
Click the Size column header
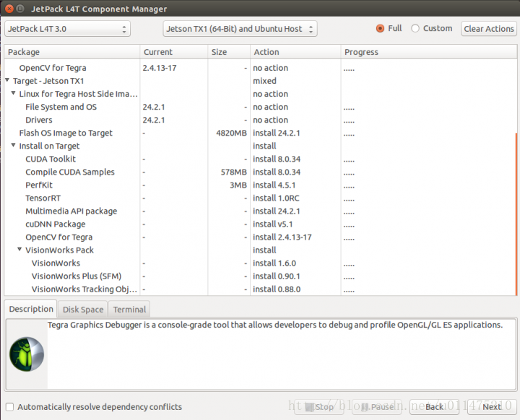(x=229, y=52)
